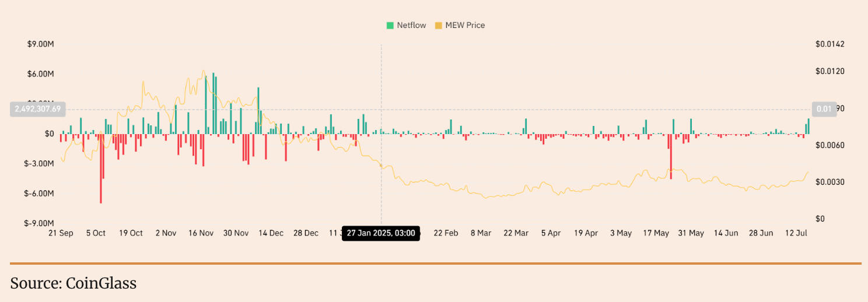Screen dimensions: 868x302
Task: Toggle the MEW Price series label in legend
Action: point(465,26)
